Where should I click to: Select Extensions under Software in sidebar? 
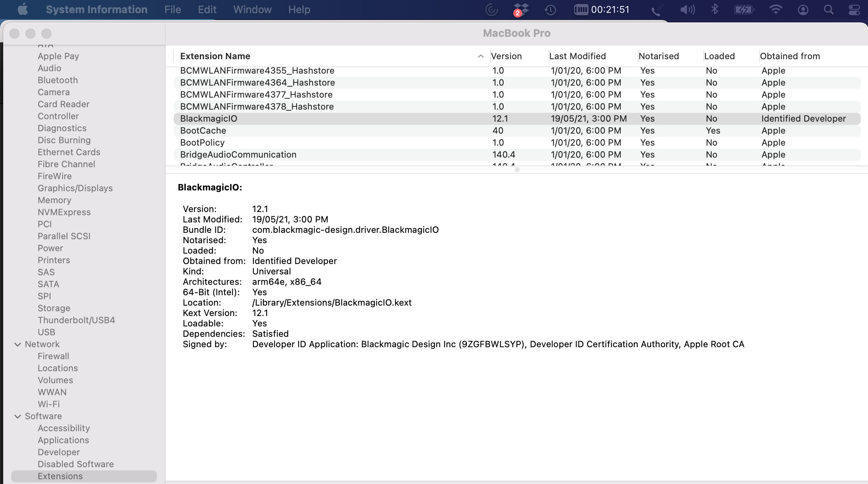point(59,476)
